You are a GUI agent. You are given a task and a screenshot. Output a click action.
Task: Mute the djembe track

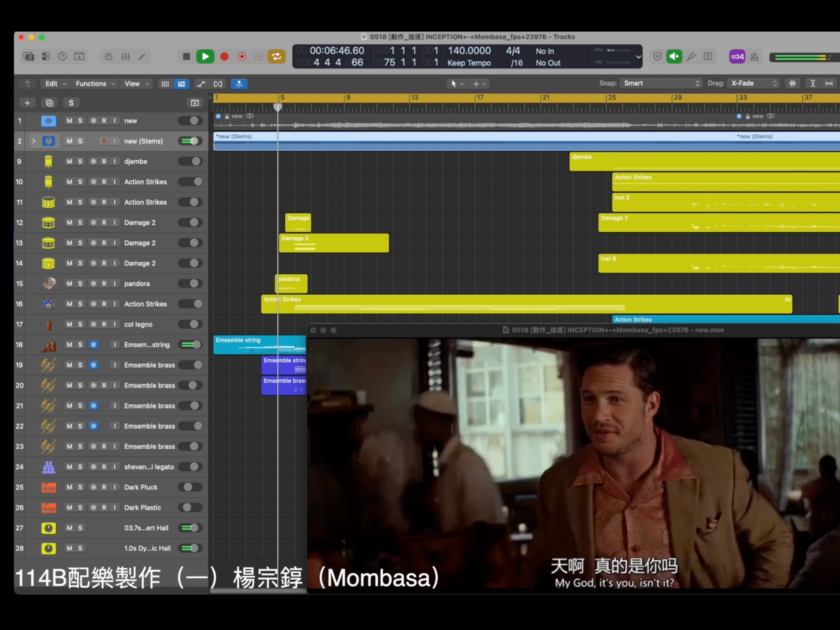point(69,161)
